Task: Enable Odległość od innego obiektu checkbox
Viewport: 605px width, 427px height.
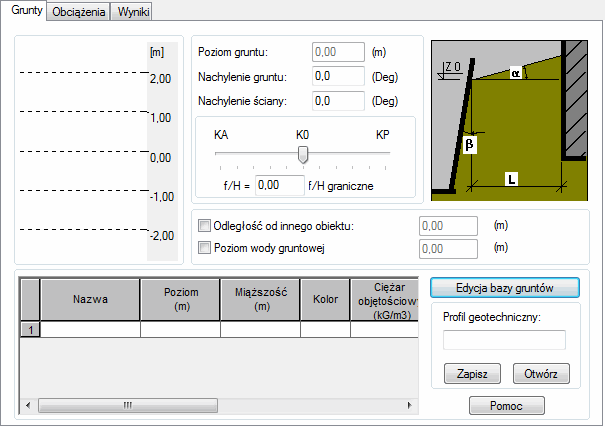Action: [204, 226]
